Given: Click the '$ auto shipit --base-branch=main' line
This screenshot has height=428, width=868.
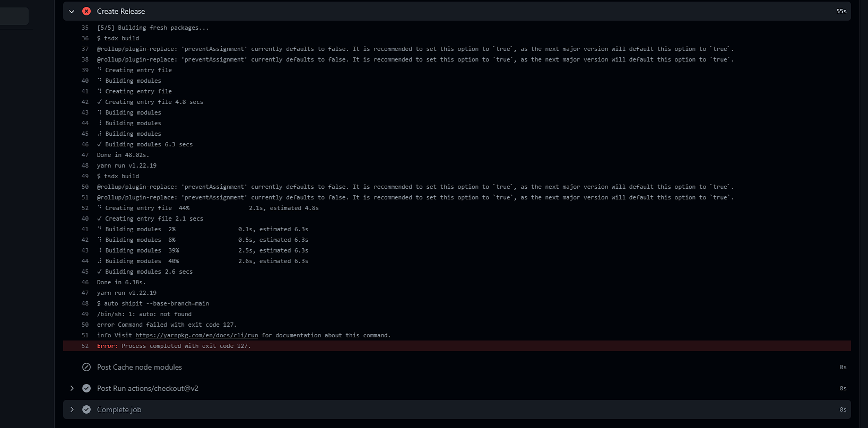Looking at the screenshot, I should click(153, 303).
